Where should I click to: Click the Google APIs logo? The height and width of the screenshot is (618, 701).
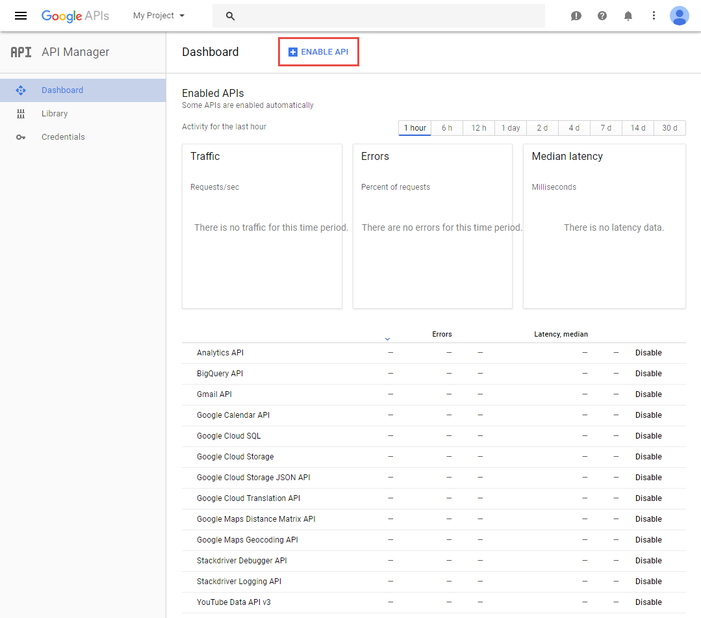pos(75,16)
